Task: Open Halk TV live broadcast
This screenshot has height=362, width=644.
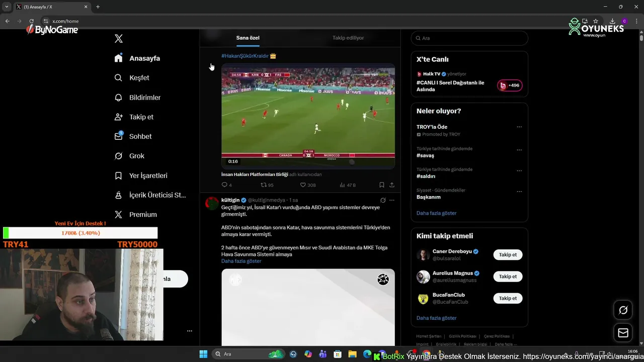Action: point(450,86)
